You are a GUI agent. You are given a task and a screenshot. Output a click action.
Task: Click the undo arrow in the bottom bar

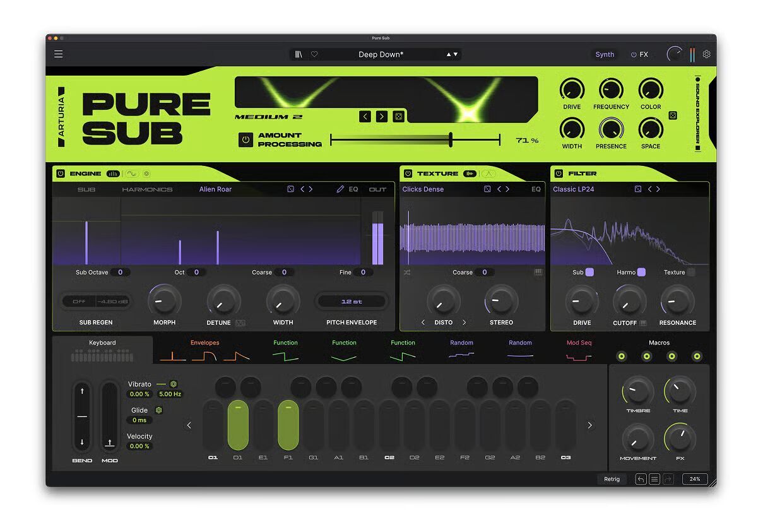coord(641,479)
